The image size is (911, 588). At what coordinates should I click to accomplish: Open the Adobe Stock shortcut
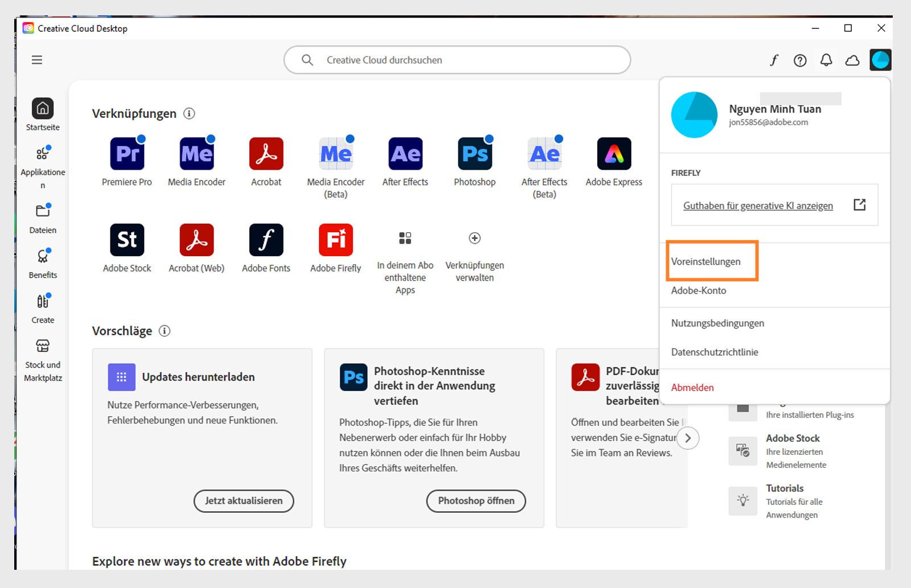click(x=126, y=240)
